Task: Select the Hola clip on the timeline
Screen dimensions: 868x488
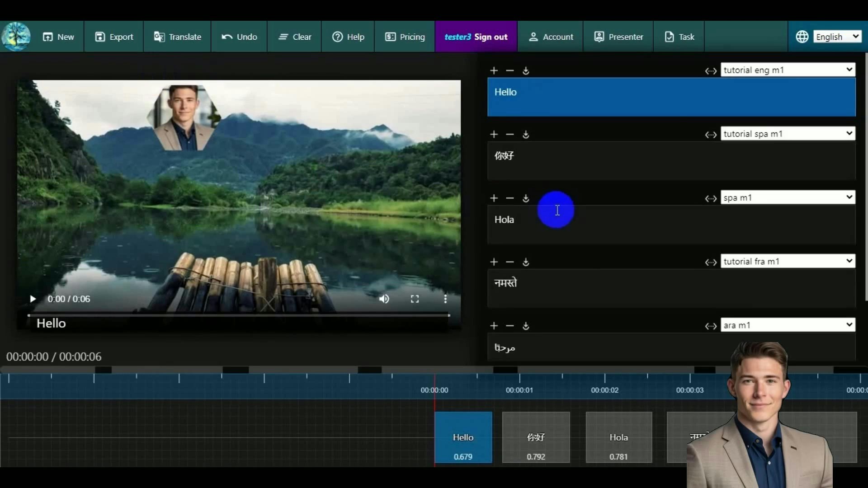Action: coord(618,437)
